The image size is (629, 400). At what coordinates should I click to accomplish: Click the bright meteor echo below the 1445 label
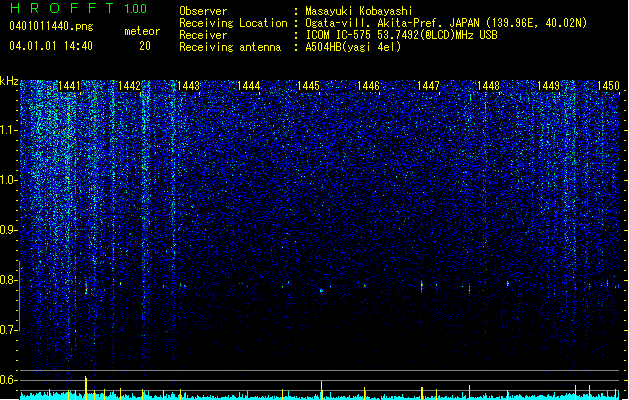click(x=321, y=290)
